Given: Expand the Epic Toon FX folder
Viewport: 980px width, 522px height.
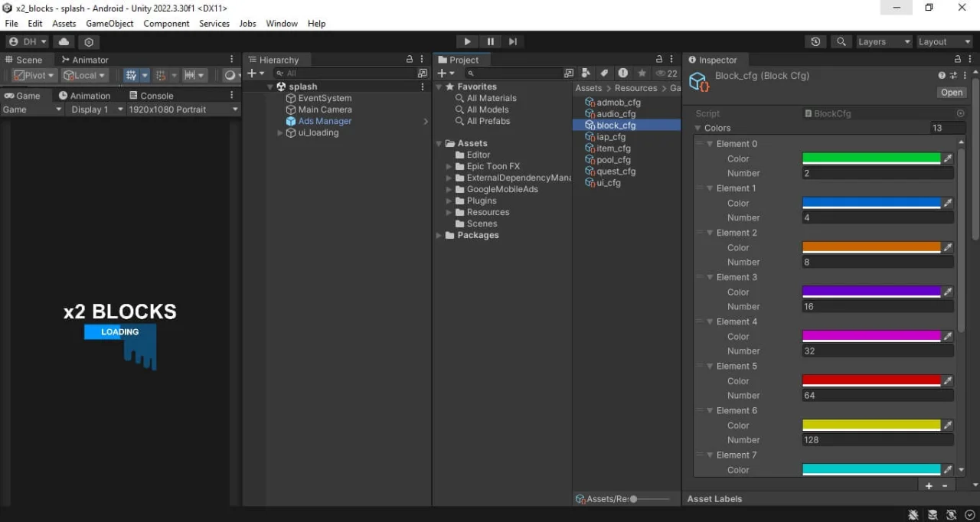Looking at the screenshot, I should coord(449,166).
